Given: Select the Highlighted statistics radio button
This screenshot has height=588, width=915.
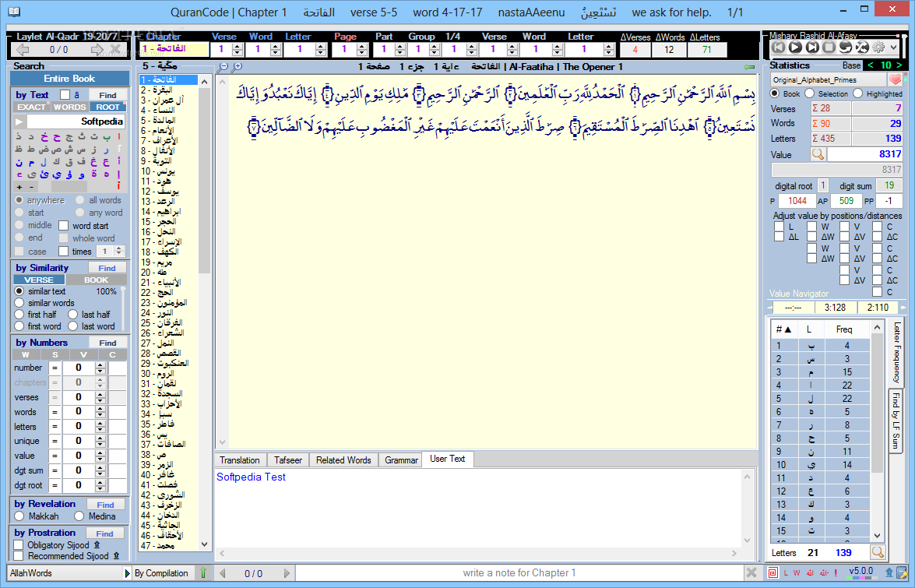Looking at the screenshot, I should point(858,93).
